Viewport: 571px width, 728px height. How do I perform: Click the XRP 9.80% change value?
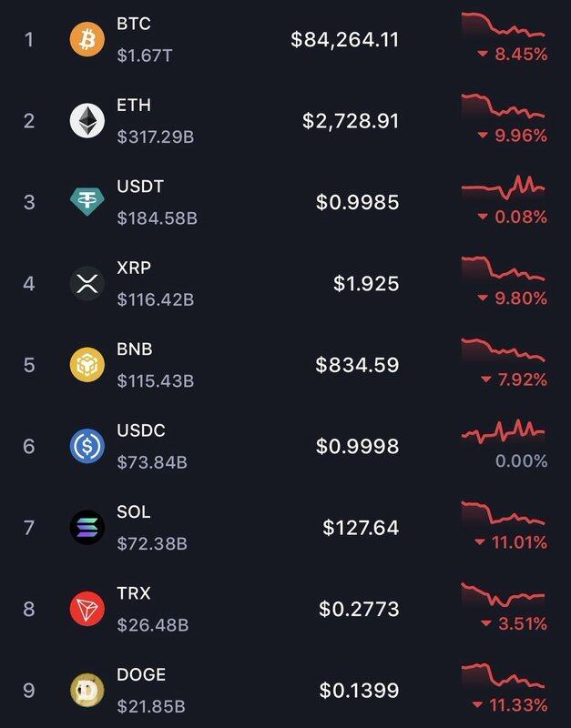tap(513, 298)
